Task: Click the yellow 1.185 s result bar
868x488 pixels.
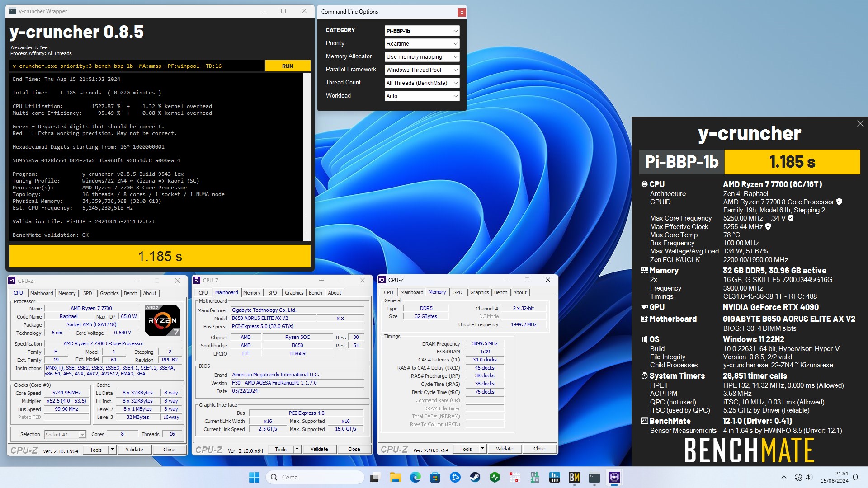Action: (x=160, y=256)
